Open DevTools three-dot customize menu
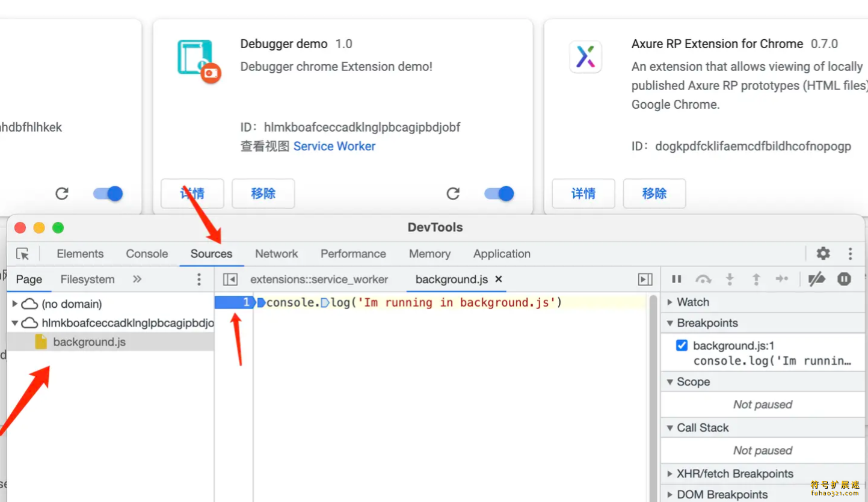868x502 pixels. [850, 254]
